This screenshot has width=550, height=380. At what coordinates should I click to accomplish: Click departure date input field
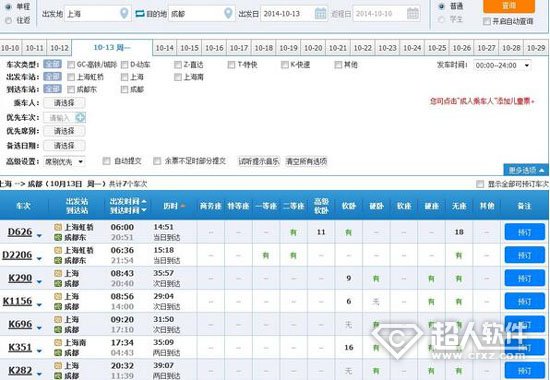pyautogui.click(x=294, y=14)
